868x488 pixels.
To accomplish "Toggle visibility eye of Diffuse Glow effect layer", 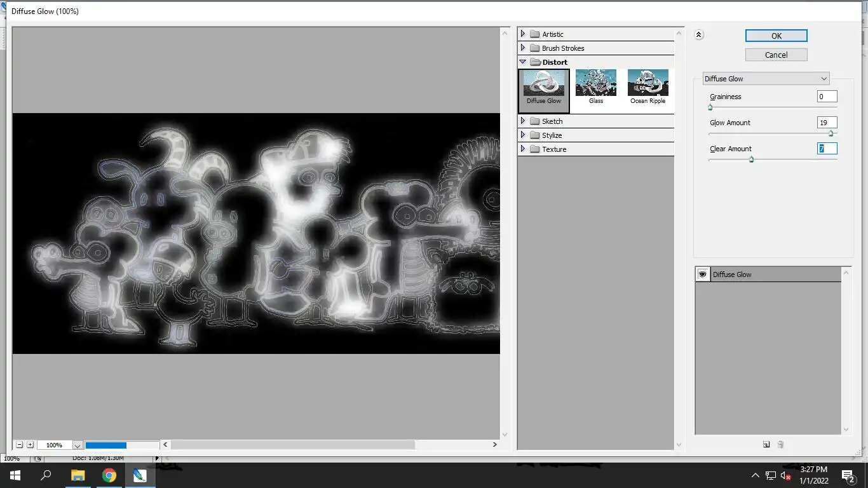I will (x=703, y=274).
